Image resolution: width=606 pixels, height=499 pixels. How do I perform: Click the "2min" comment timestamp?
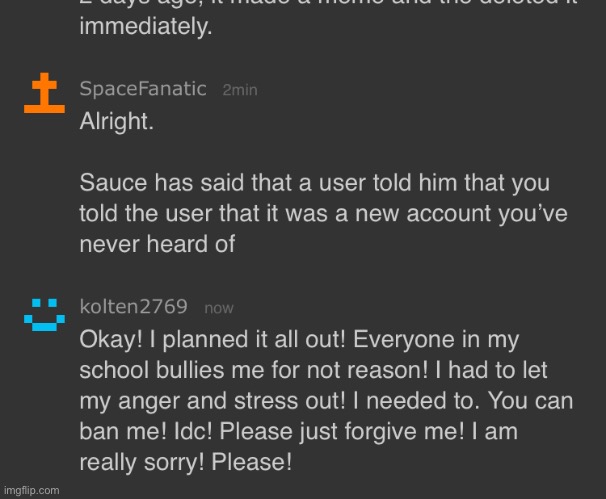coord(239,90)
